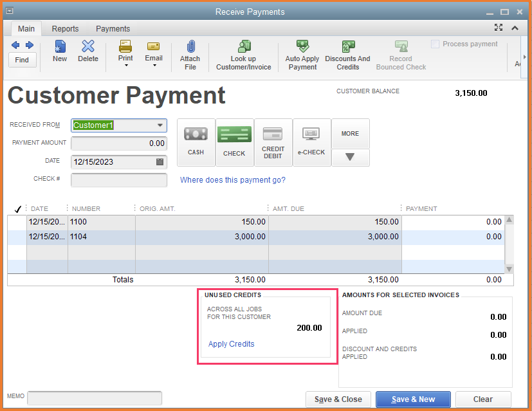This screenshot has width=532, height=411.
Task: Click the Apply Credits link
Action: [231, 344]
